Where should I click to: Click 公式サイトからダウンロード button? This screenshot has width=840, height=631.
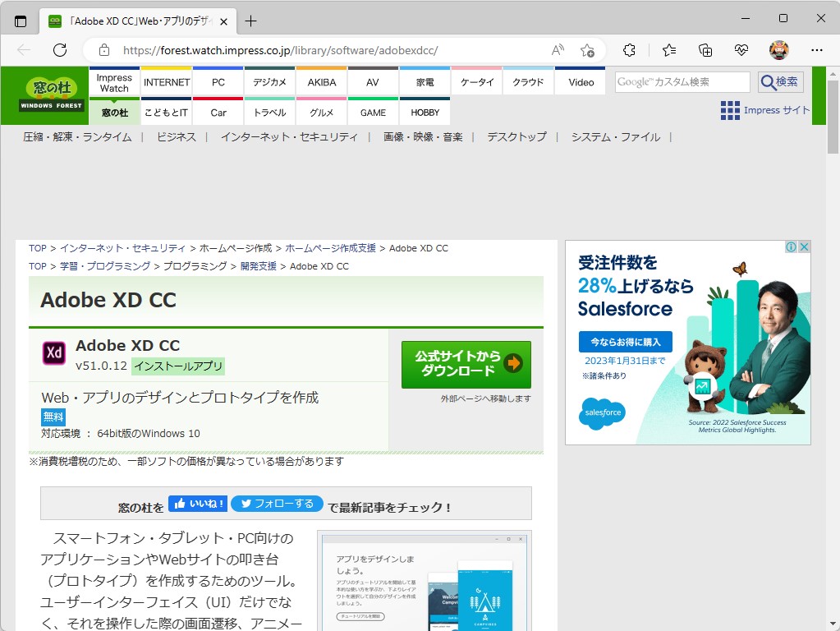[x=466, y=365]
